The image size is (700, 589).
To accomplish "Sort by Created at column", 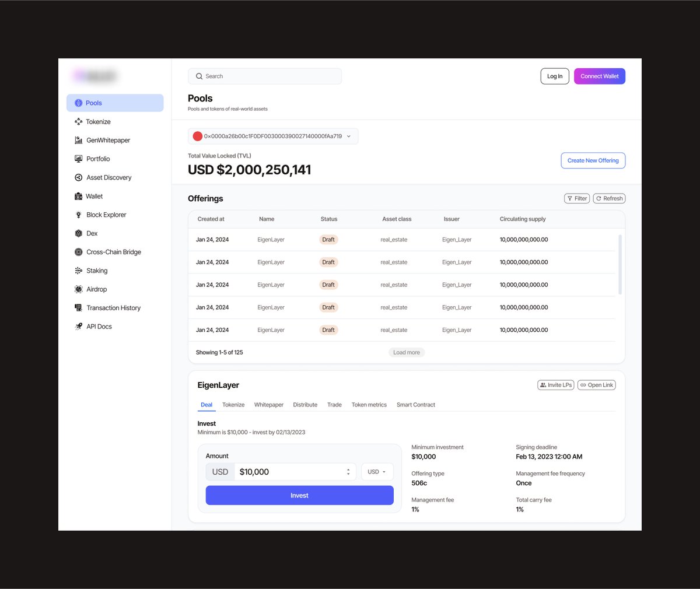I will point(211,219).
